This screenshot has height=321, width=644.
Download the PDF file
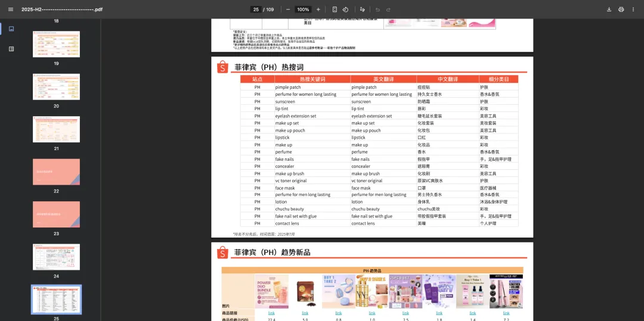tap(609, 10)
